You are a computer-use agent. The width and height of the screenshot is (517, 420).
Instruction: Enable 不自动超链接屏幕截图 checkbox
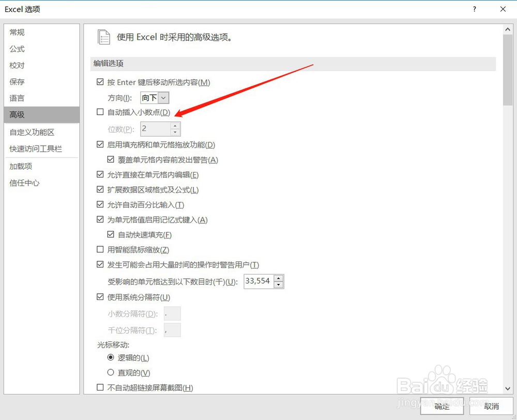[x=100, y=387]
